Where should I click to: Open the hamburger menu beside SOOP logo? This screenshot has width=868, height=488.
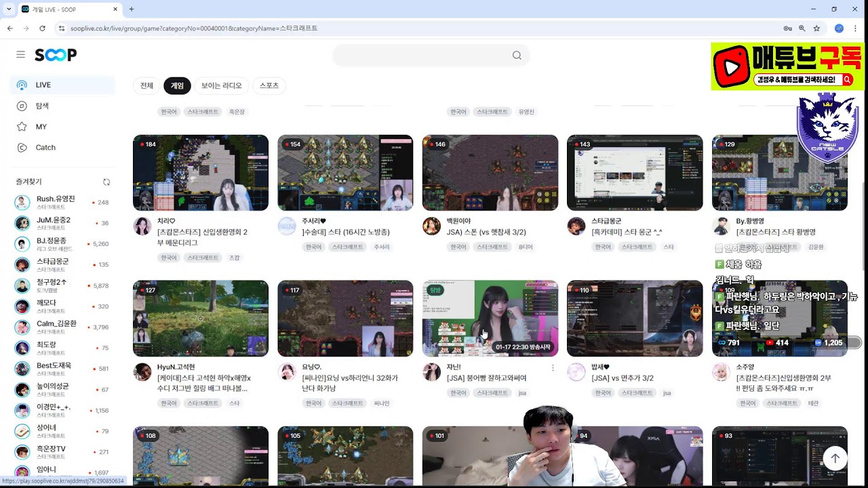(x=21, y=55)
